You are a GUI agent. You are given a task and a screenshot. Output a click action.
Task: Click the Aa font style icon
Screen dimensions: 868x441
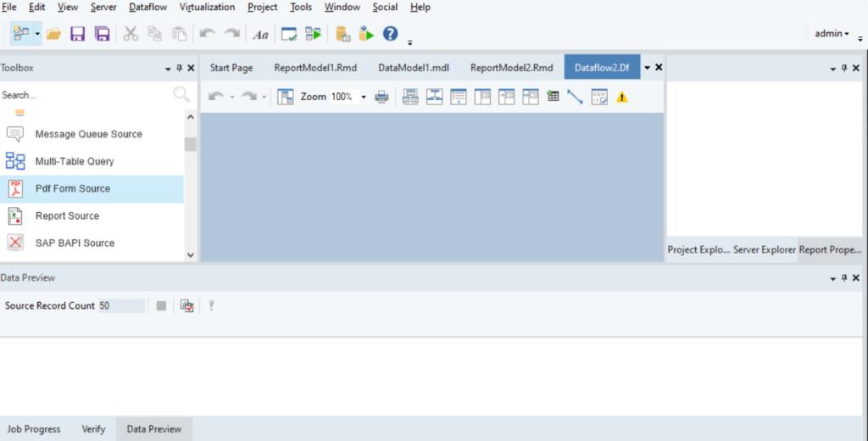[261, 34]
